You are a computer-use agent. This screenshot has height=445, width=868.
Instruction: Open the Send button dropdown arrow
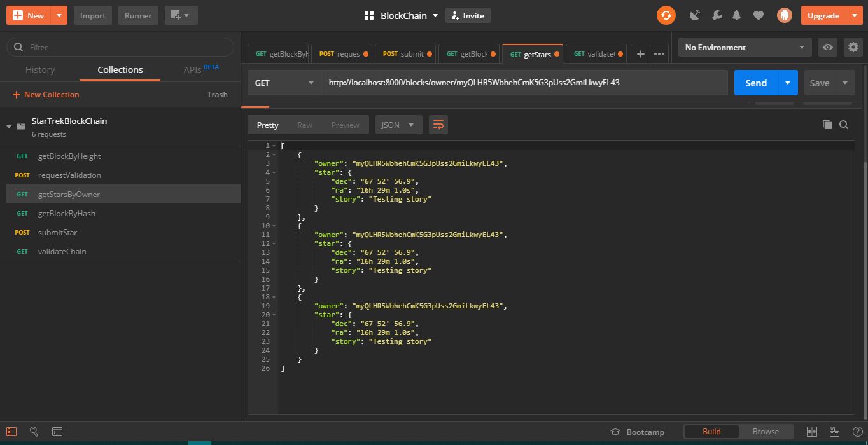pos(788,83)
